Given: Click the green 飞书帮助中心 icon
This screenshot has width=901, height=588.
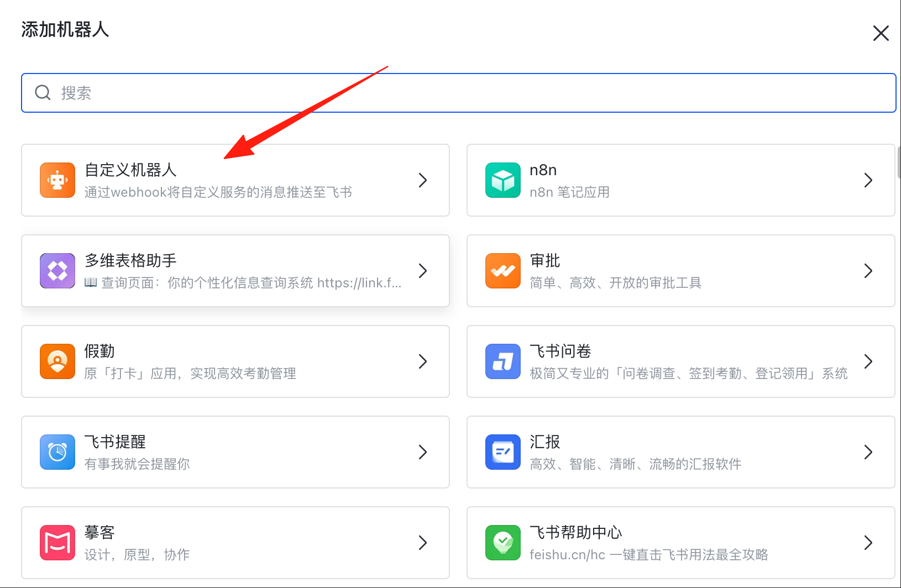Looking at the screenshot, I should pos(503,543).
